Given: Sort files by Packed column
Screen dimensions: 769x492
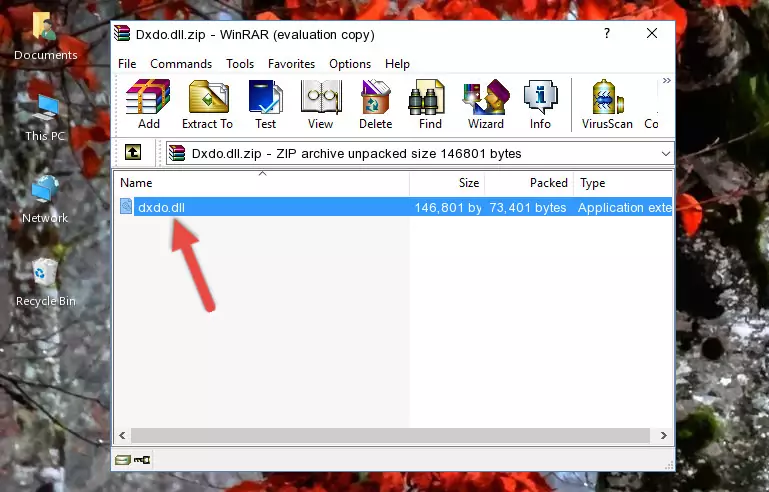Looking at the screenshot, I should point(529,183).
